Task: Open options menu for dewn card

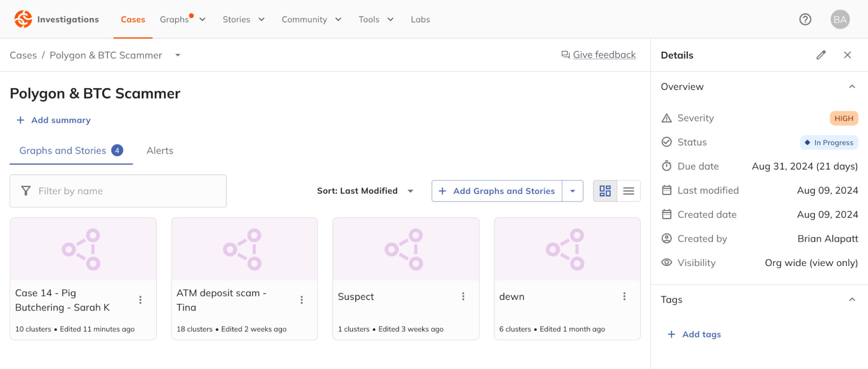Action: (x=624, y=296)
